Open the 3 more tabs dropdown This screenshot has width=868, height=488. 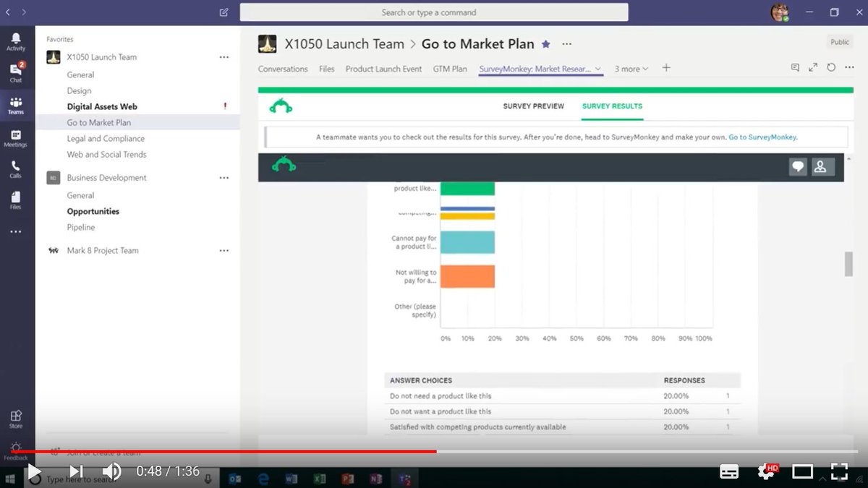(631, 69)
